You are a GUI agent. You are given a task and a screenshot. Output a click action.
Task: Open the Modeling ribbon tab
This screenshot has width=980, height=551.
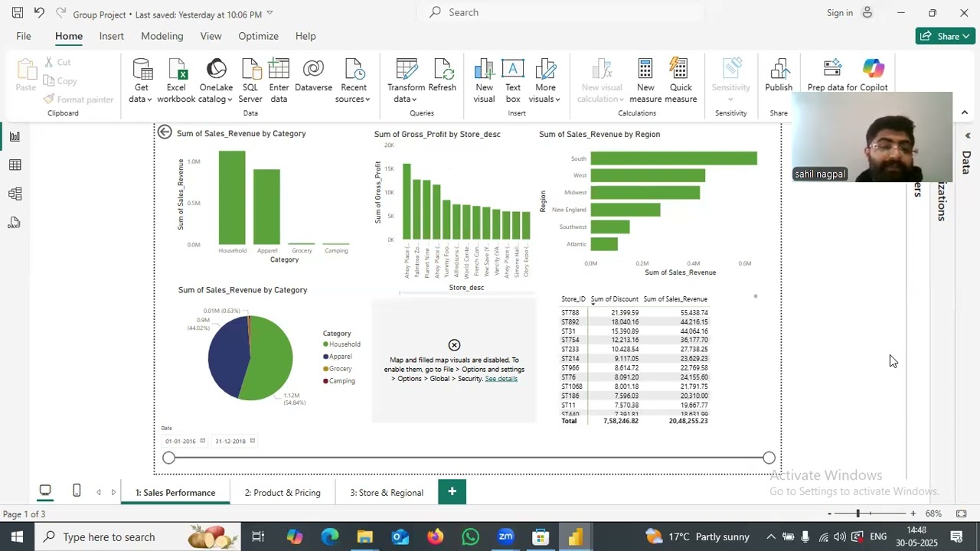coord(162,36)
